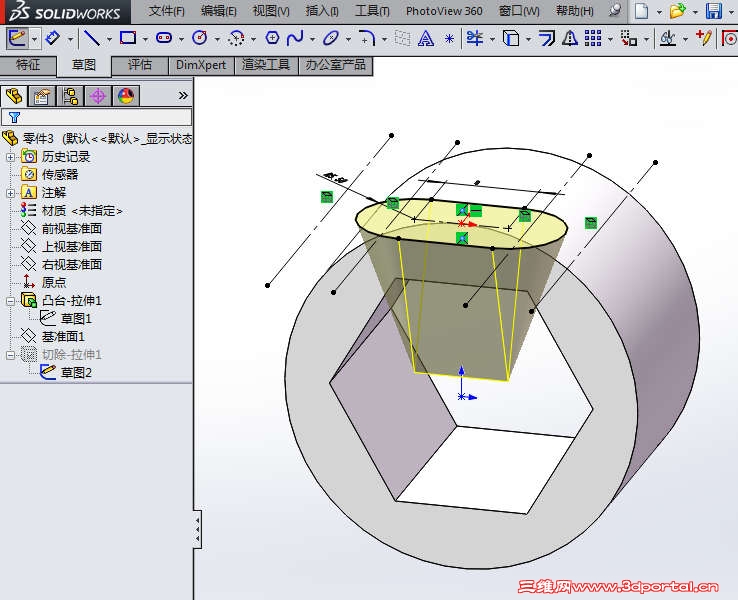Open the Slot tool dropdown arrow
Image resolution: width=738 pixels, height=600 pixels.
(181, 39)
